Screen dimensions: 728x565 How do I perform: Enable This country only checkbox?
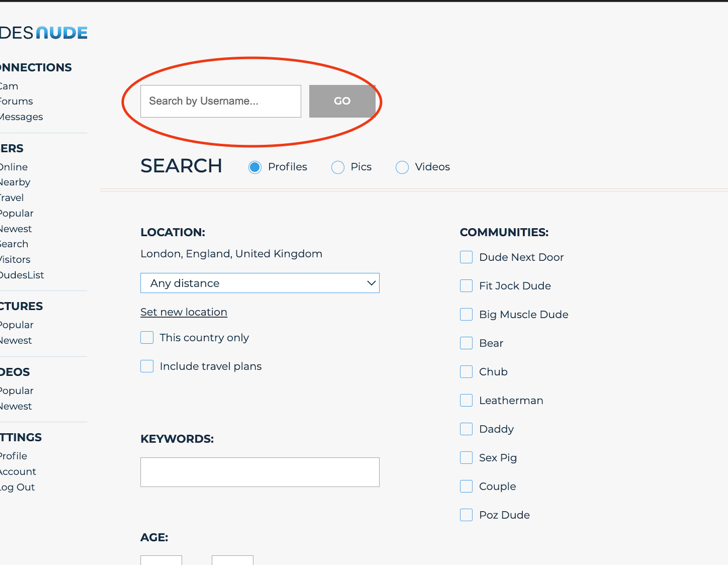click(x=147, y=338)
